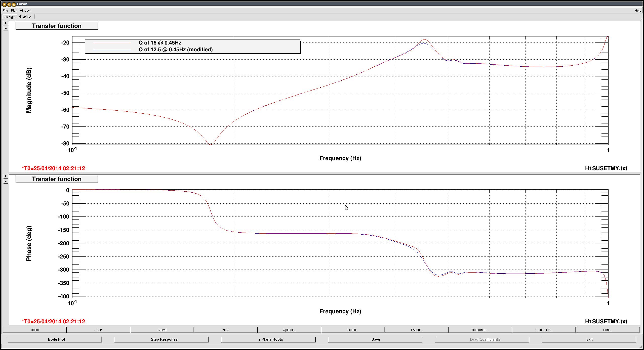Switch to the Graphics tab
This screenshot has width=644, height=350.
25,17
